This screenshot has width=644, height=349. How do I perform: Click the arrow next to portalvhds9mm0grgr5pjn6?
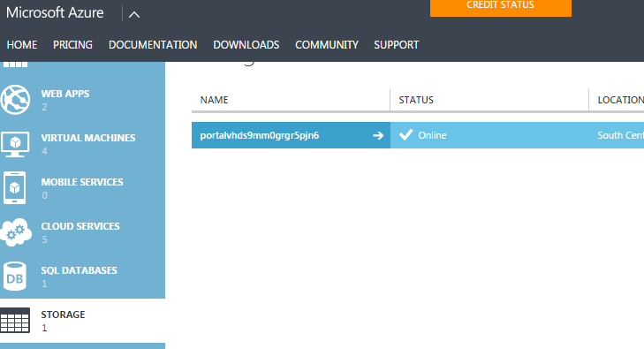(x=378, y=135)
